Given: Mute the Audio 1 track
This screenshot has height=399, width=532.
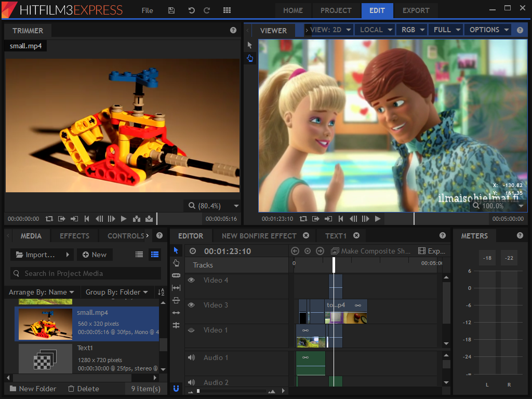Looking at the screenshot, I should tap(191, 357).
